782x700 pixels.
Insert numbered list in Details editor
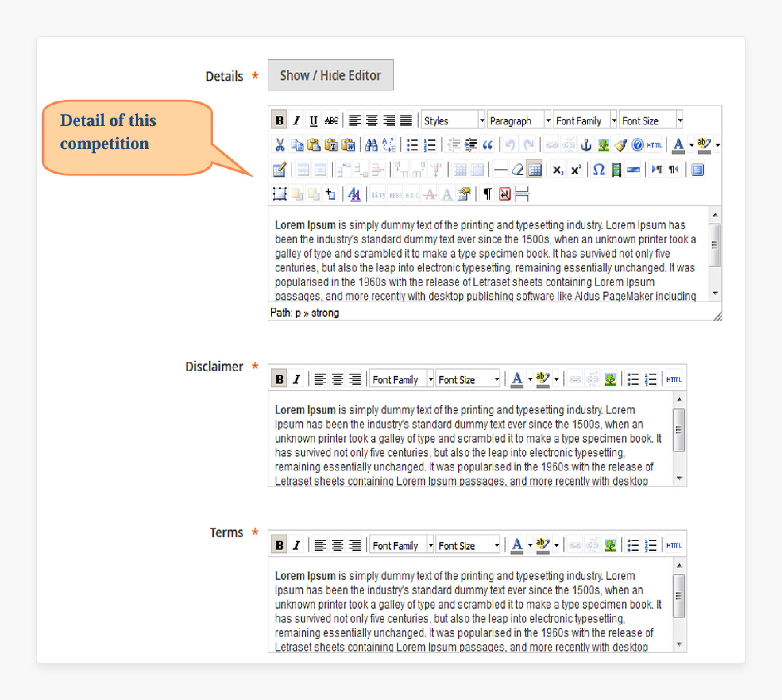(x=429, y=145)
